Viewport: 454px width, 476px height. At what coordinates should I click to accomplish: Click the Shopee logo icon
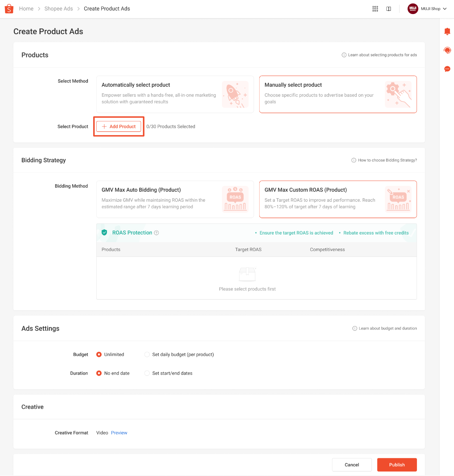coord(9,9)
